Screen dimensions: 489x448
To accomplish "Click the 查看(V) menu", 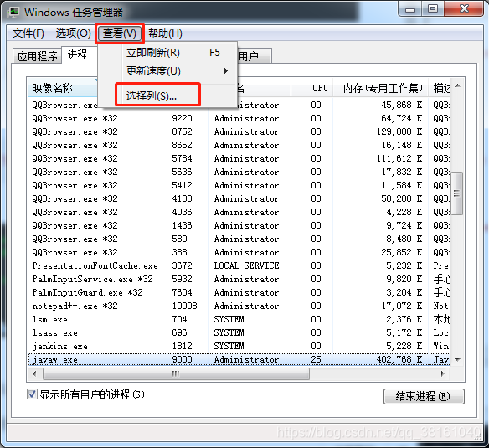I will pos(120,33).
